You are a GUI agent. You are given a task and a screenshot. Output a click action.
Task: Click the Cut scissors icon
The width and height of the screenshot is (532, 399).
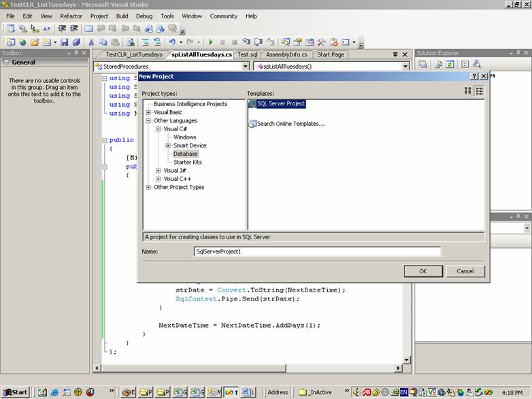point(91,42)
